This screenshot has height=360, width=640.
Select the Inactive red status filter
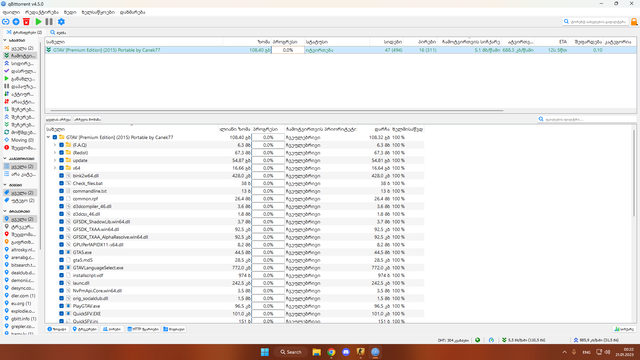point(20,102)
